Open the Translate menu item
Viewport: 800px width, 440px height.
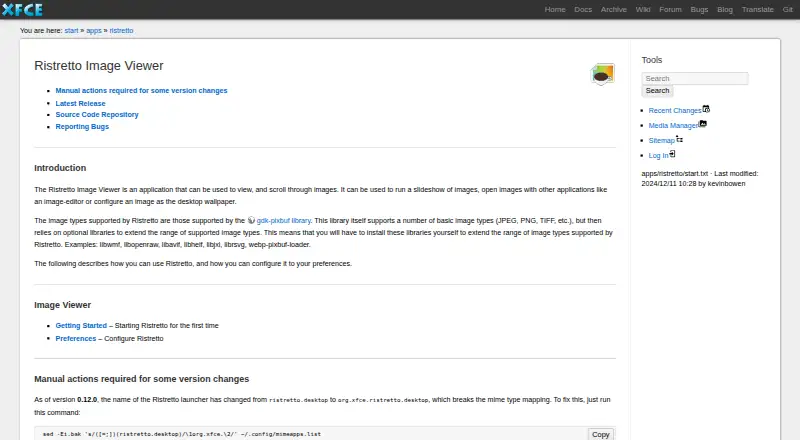(x=757, y=9)
